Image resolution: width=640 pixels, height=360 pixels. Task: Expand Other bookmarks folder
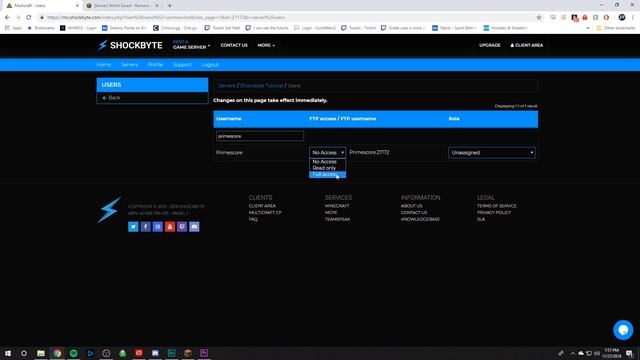(616, 28)
